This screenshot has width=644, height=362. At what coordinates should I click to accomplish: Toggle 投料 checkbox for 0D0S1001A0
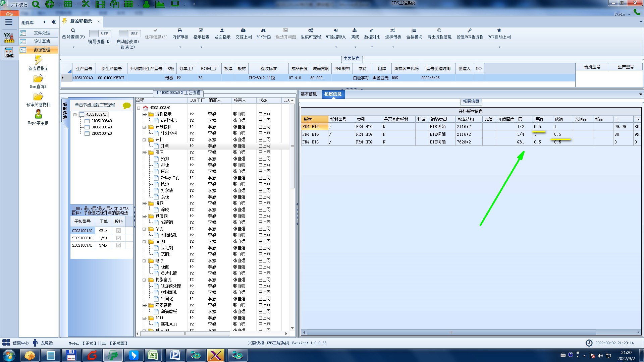[118, 231]
